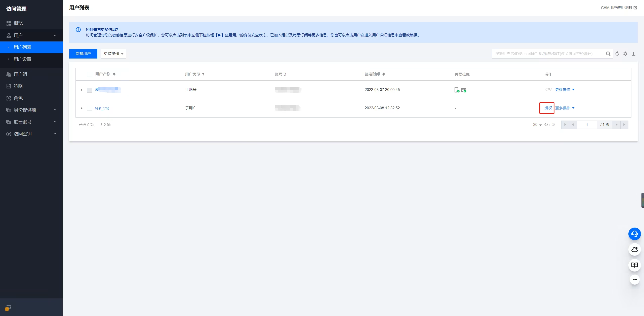Open column settings gear icon
Screen dimensions: 644x316
point(625,54)
